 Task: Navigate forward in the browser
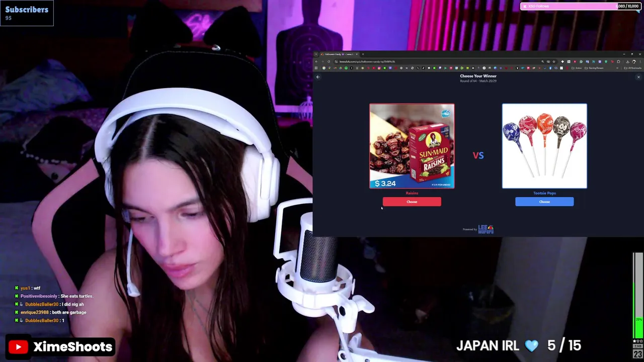click(x=323, y=62)
